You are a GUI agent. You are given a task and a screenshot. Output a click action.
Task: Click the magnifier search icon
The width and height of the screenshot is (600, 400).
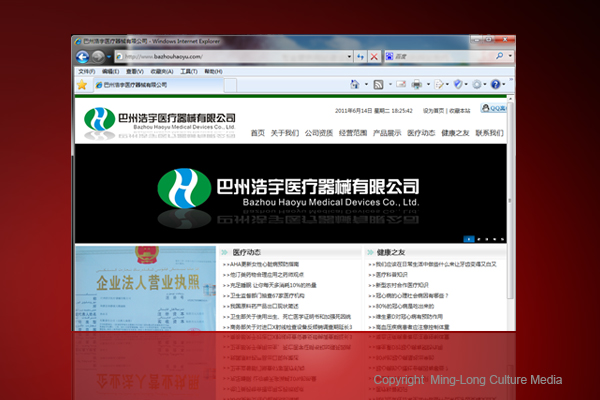pyautogui.click(x=499, y=56)
